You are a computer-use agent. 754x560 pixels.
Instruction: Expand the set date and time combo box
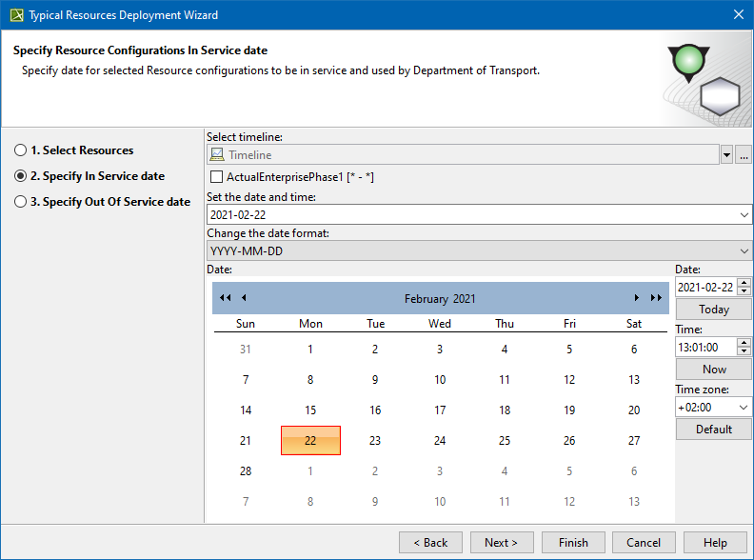[744, 215]
